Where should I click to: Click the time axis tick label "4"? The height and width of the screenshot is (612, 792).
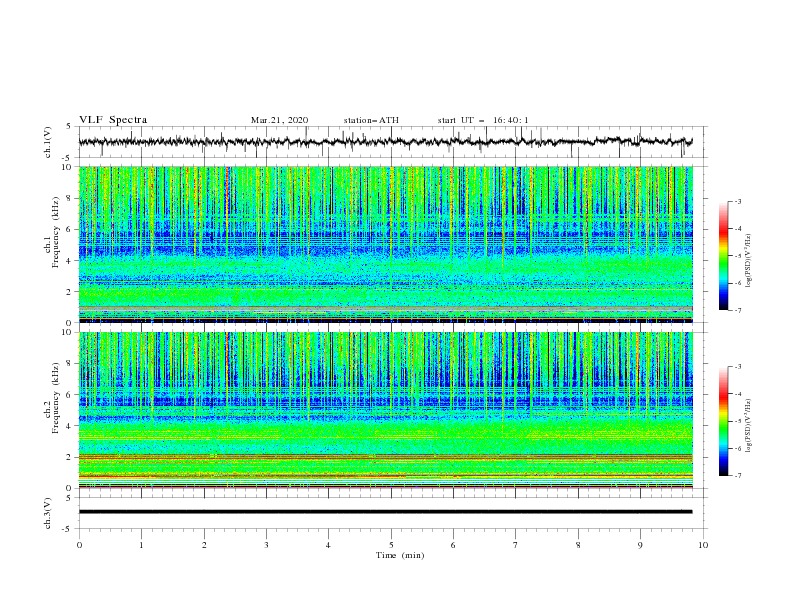point(328,545)
